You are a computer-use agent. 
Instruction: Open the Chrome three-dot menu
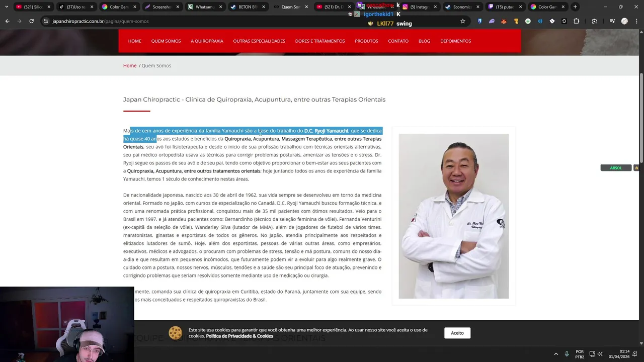pos(636,21)
